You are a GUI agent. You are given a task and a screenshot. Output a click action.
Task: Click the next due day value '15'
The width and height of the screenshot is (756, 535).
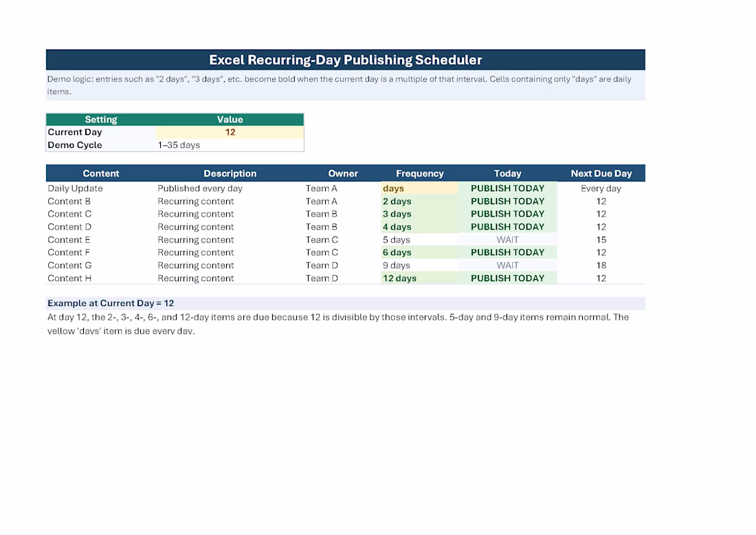pyautogui.click(x=601, y=240)
